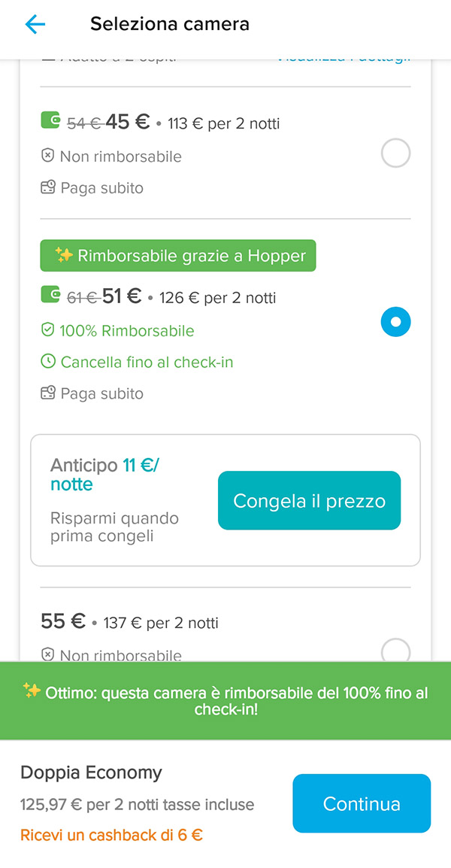Select the 51 € refundable rate radio
The width and height of the screenshot is (451, 868).
point(395,322)
